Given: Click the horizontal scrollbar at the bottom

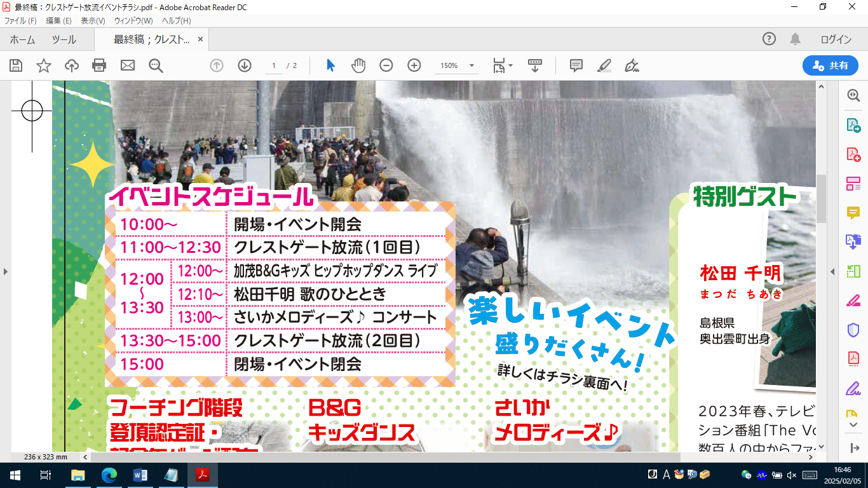Looking at the screenshot, I should 385,457.
